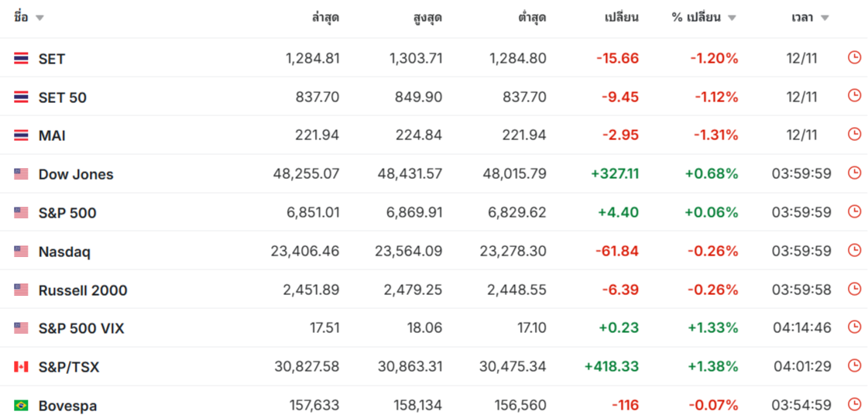Sort by % เปลี่ยน column arrow
Image resolution: width=868 pixels, height=415 pixels.
[x=732, y=18]
